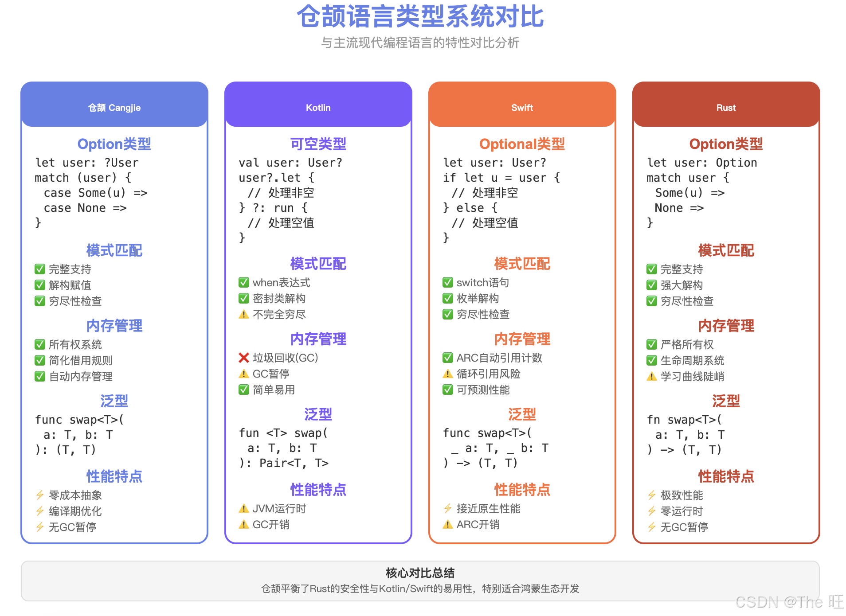Click the code line 'case None =>'

click(85, 208)
